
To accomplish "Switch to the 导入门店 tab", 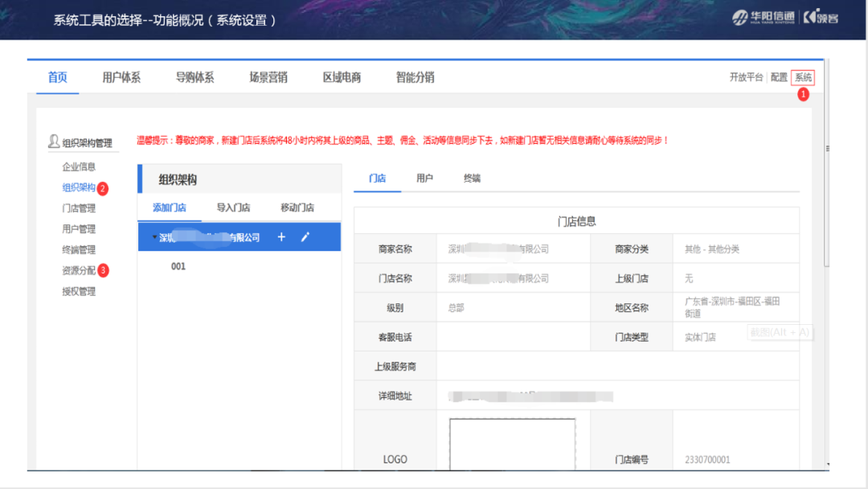I will tap(233, 208).
